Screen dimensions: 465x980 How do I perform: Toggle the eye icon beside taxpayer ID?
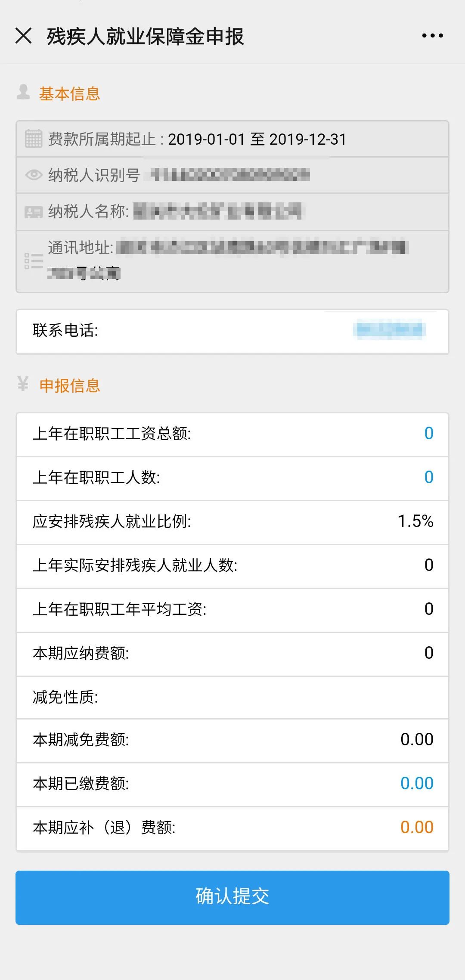click(x=34, y=175)
